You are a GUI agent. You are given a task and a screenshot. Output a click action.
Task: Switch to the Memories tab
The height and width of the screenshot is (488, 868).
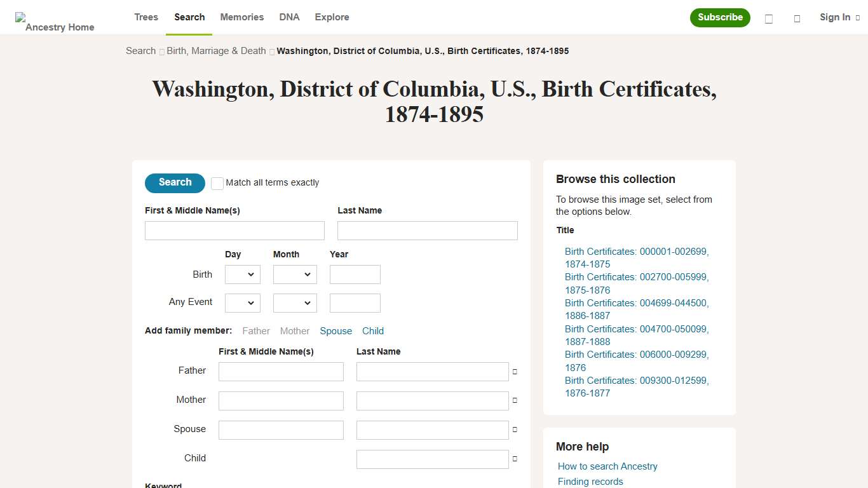pyautogui.click(x=241, y=17)
